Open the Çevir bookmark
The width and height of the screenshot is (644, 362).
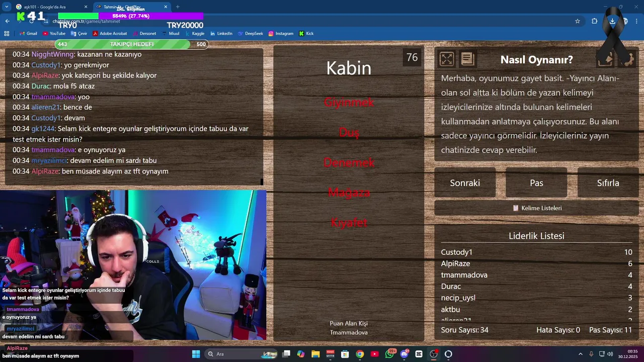coord(79,34)
